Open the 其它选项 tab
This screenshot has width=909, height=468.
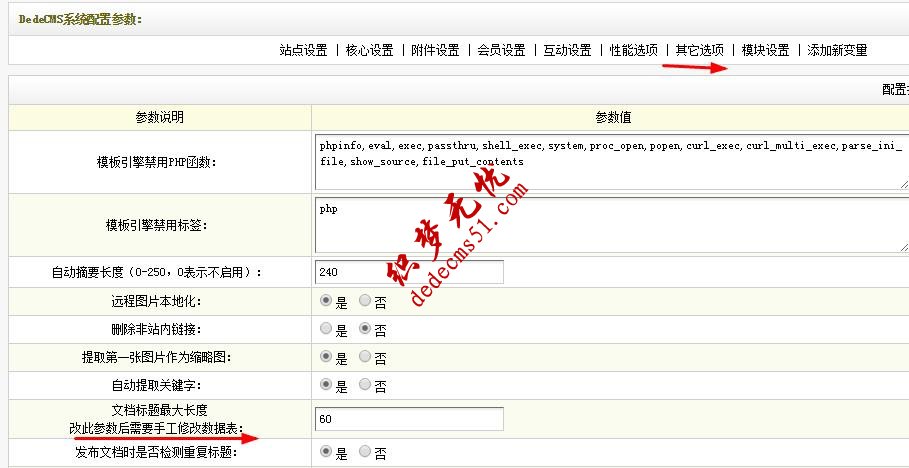(x=700, y=50)
